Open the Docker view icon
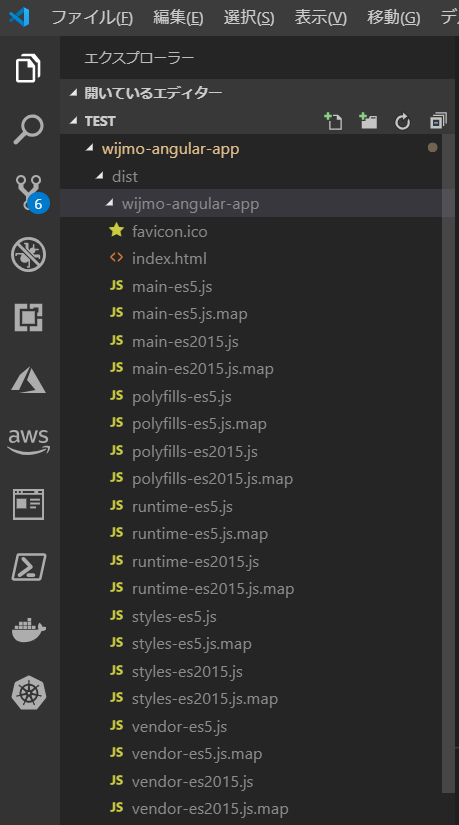This screenshot has height=825, width=459. click(x=28, y=630)
